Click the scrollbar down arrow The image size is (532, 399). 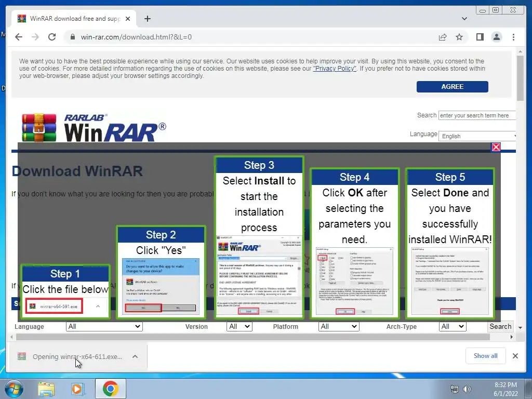(520, 328)
